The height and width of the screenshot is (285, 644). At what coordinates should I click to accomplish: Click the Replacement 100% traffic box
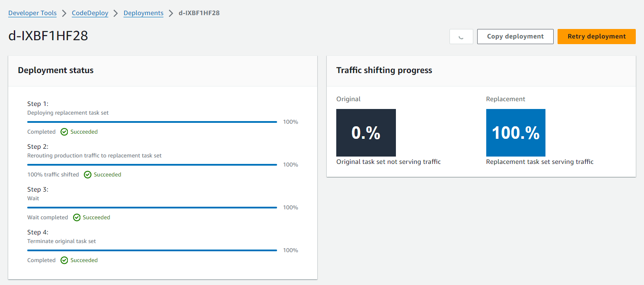[516, 133]
